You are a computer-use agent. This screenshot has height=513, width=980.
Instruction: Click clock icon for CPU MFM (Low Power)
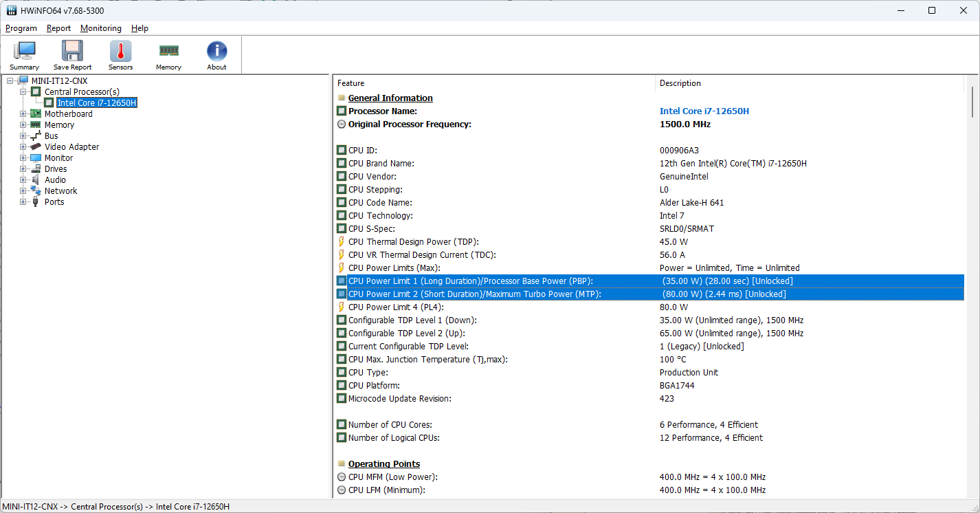pyautogui.click(x=342, y=477)
